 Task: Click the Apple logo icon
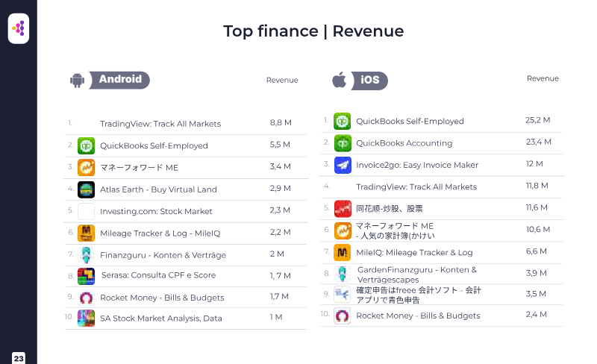[x=338, y=80]
